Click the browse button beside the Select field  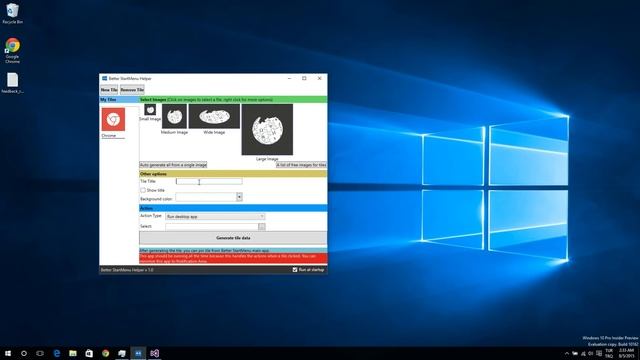pyautogui.click(x=262, y=227)
